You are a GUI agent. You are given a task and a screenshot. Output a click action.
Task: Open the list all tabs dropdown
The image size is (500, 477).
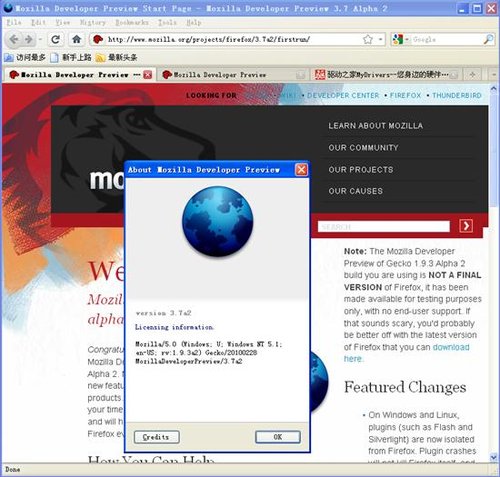click(x=494, y=75)
